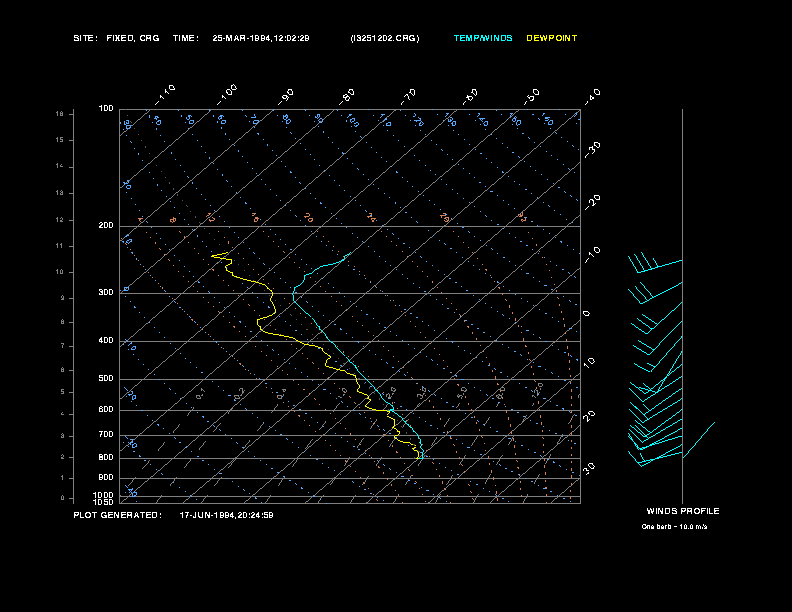The width and height of the screenshot is (792, 612).
Task: Click the One barb = 10.0 m/s note
Action: (x=674, y=527)
